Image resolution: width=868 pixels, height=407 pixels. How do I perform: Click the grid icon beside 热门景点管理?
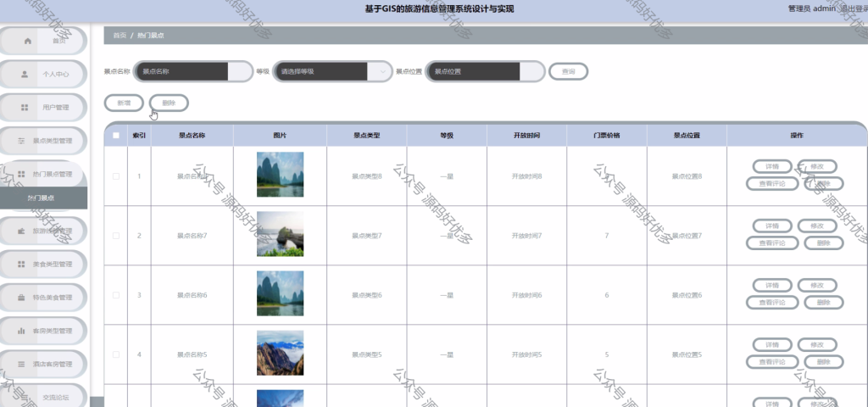(21, 174)
